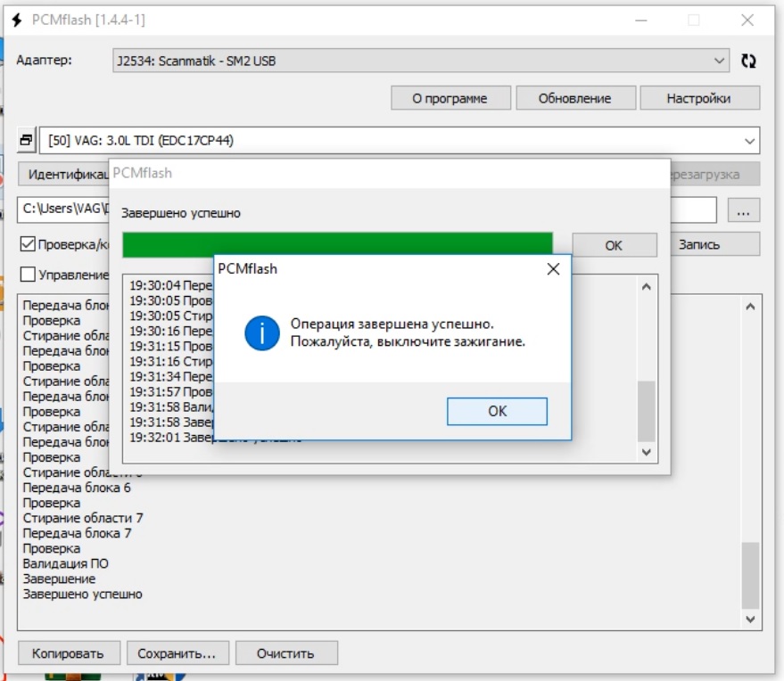Click log entry timestamped 19:32:01

click(x=171, y=438)
